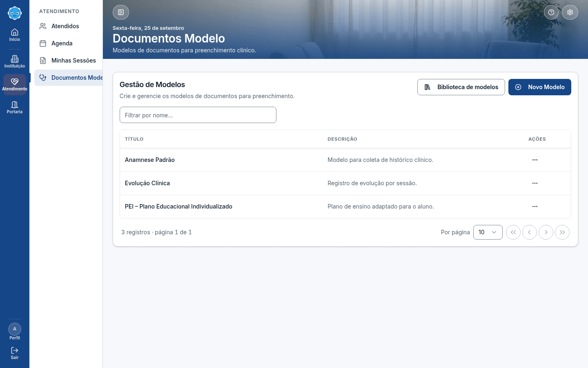Open actions menu for Anamnese Padrão
Screen dimensions: 588x368
click(535, 160)
